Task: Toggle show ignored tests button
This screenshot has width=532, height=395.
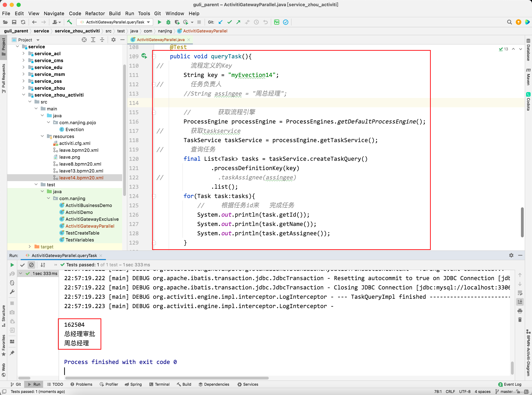Action: click(31, 265)
